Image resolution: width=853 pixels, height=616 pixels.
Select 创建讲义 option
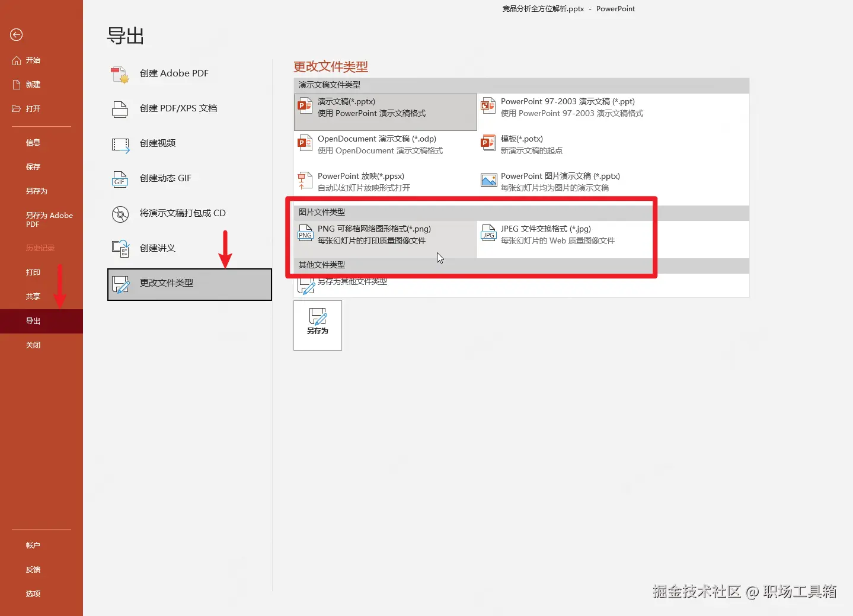tap(190, 248)
